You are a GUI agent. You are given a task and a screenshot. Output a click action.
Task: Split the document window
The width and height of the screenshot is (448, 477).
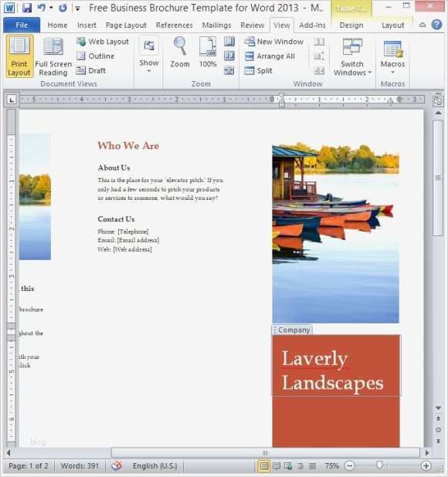[x=258, y=70]
